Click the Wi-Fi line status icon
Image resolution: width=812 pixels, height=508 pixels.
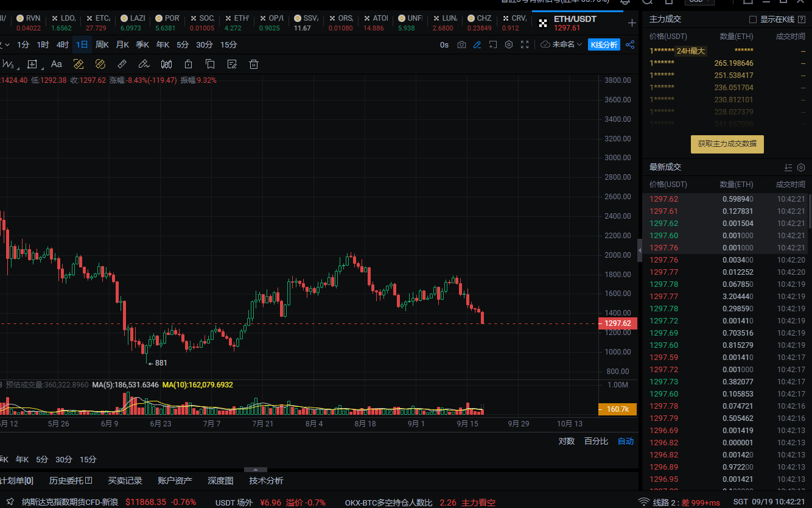point(644,502)
